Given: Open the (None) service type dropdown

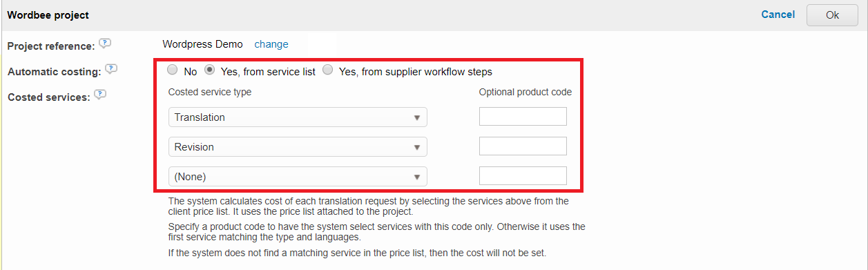Looking at the screenshot, I should point(298,177).
